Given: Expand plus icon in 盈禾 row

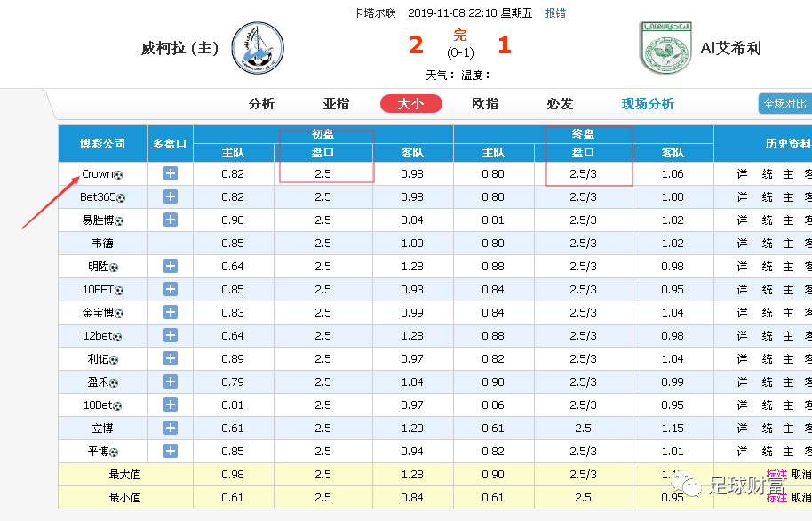Looking at the screenshot, I should pyautogui.click(x=171, y=381).
